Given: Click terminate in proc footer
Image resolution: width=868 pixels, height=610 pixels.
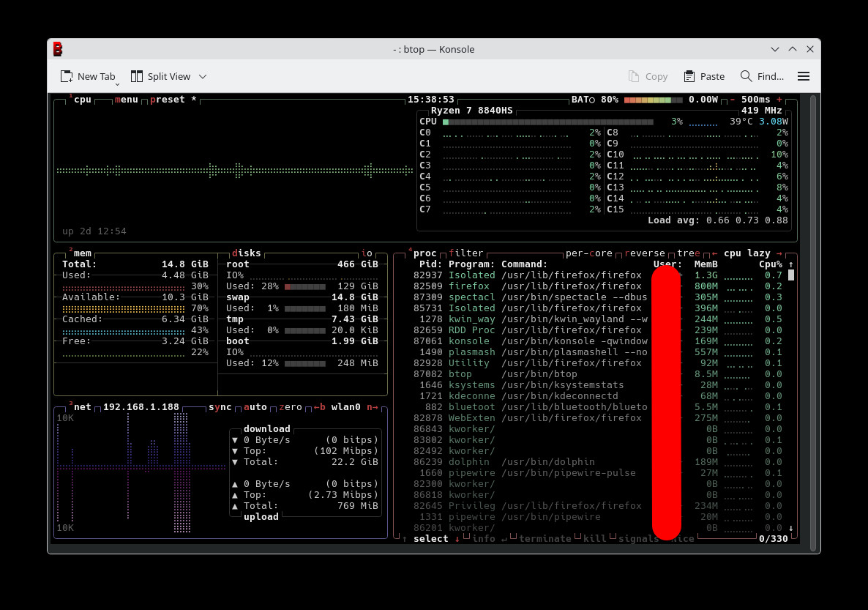Looking at the screenshot, I should click(x=545, y=539).
